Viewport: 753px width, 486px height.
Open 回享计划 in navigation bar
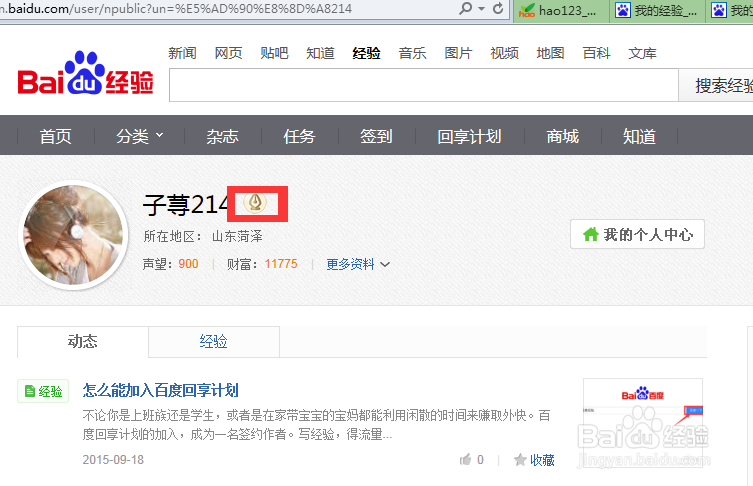coord(469,136)
